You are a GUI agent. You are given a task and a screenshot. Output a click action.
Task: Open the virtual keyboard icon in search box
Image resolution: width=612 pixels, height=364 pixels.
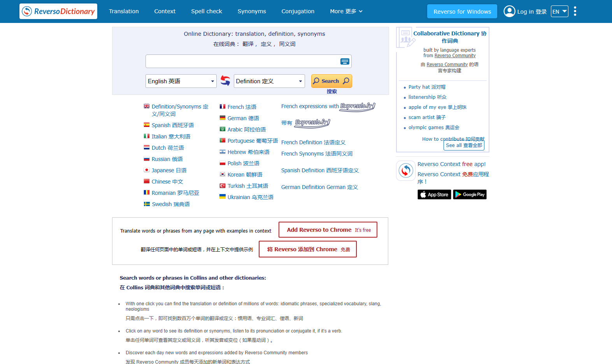345,61
